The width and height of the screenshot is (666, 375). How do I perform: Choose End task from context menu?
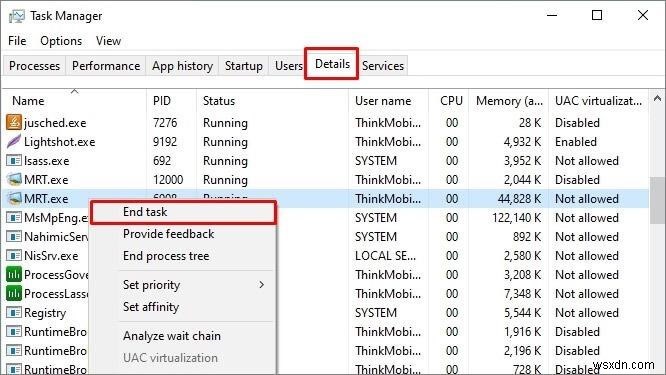pyautogui.click(x=183, y=212)
